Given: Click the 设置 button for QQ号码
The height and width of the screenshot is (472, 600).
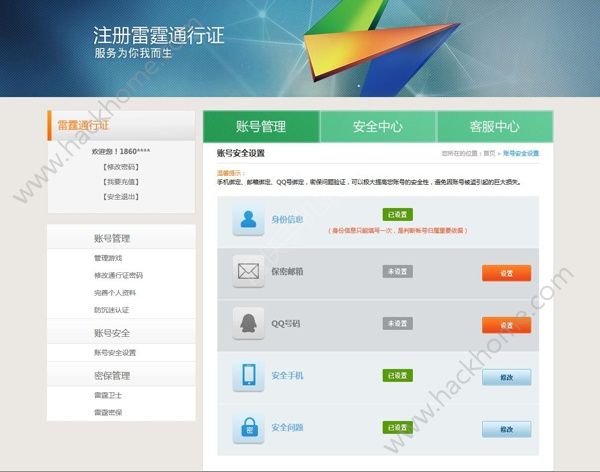Looking at the screenshot, I should point(506,325).
